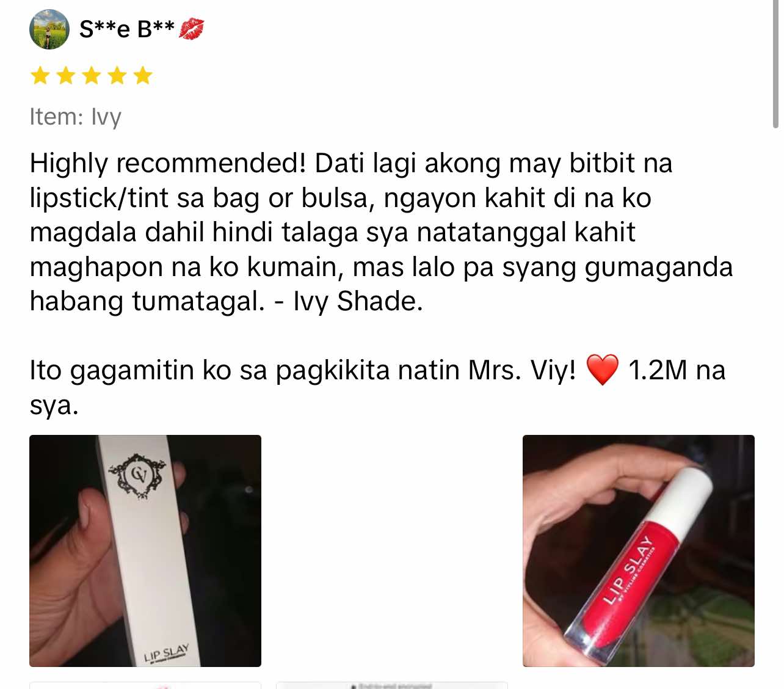Open the partially visible bottom-left photo

click(x=145, y=685)
